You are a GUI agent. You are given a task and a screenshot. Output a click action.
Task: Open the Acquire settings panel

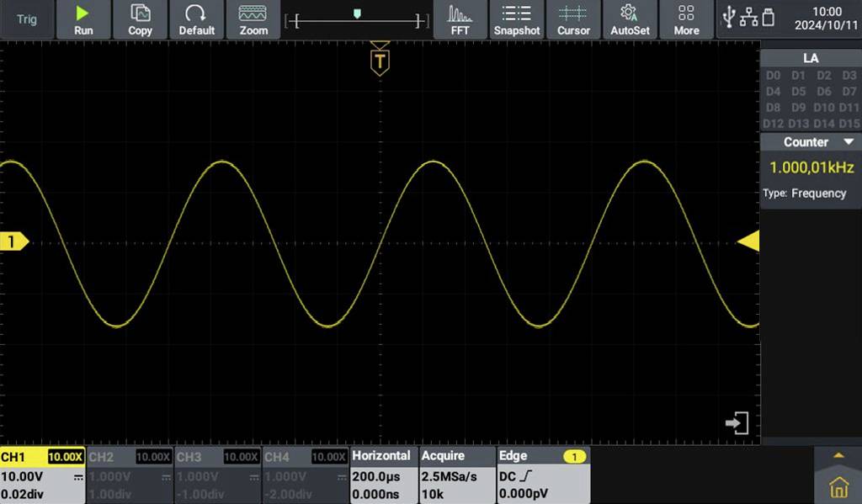coord(456,475)
